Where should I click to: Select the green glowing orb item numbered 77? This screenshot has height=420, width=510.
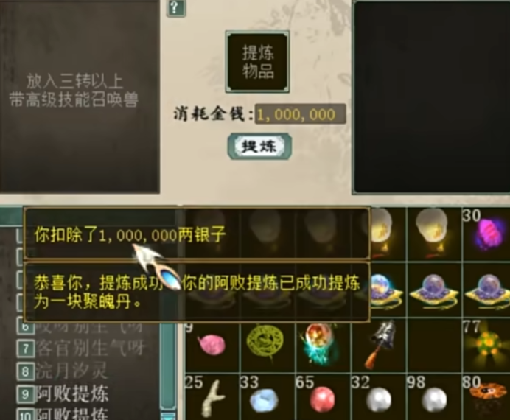pyautogui.click(x=486, y=346)
